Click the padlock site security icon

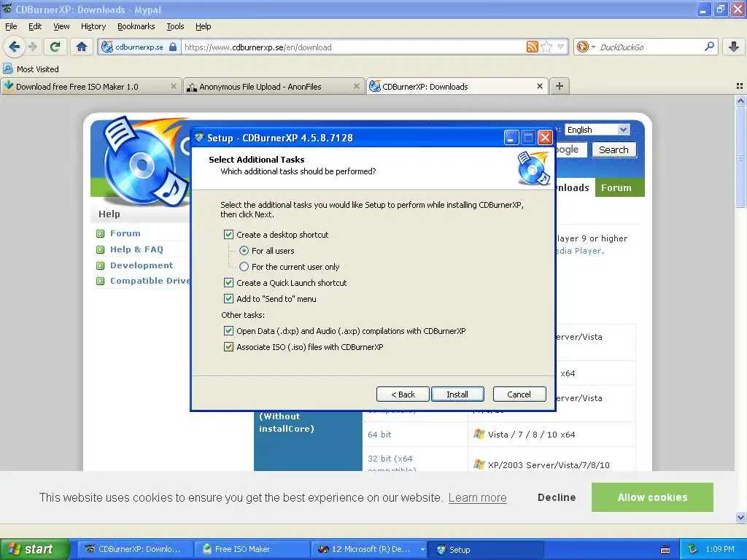[173, 47]
